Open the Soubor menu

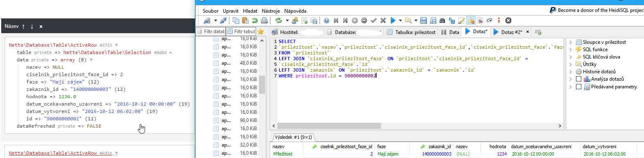[211, 11]
